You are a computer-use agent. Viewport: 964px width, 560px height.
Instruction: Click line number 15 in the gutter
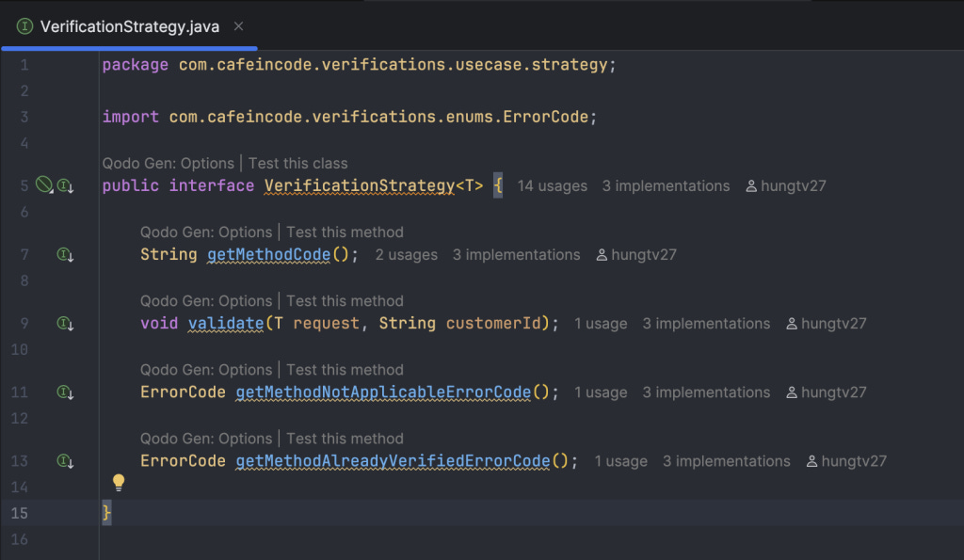point(20,513)
